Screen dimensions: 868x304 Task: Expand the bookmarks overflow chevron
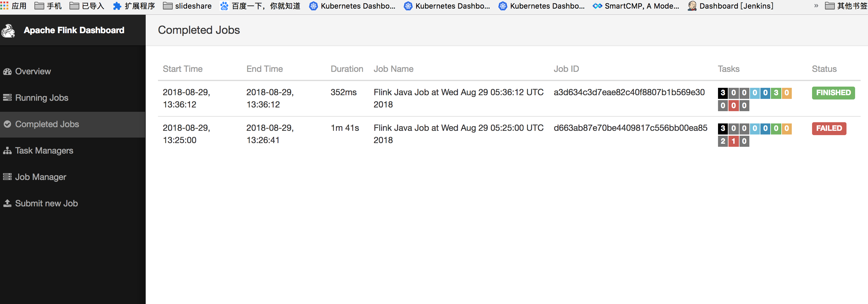coord(816,6)
